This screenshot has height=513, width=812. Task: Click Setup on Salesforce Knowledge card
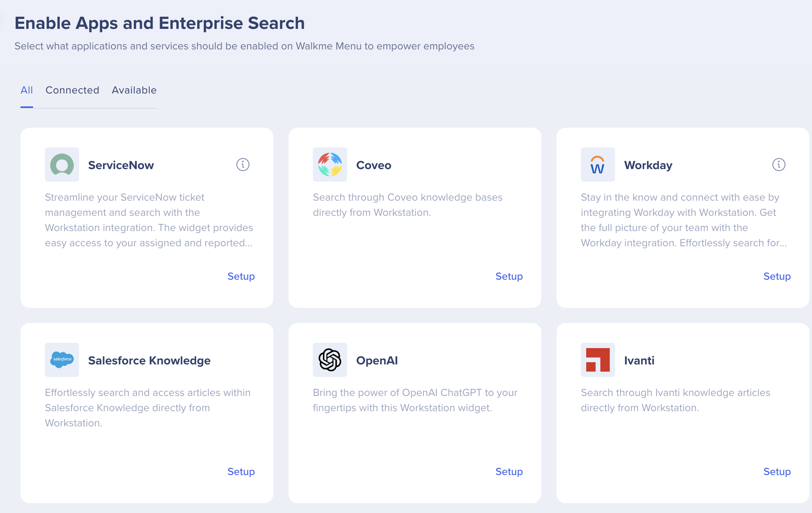[241, 472]
